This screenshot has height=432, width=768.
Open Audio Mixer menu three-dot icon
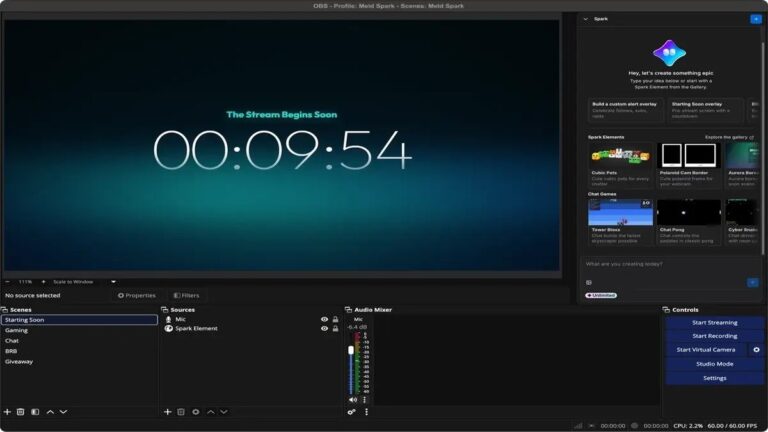366,412
